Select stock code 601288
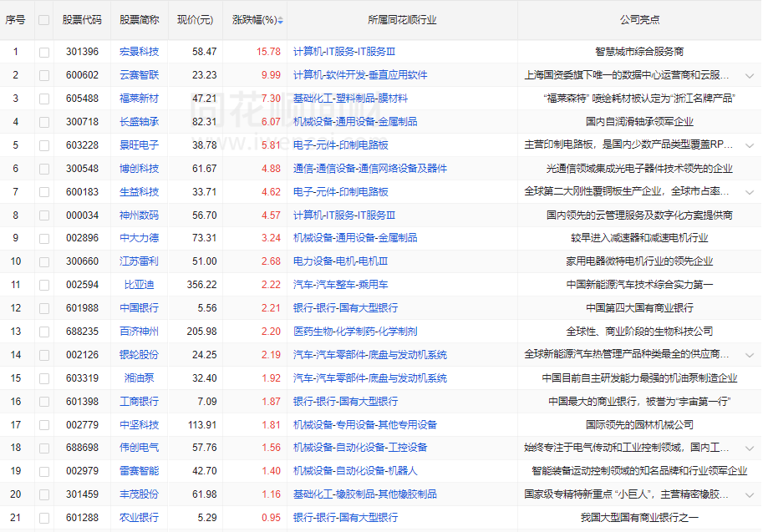768x532 pixels. [82, 517]
